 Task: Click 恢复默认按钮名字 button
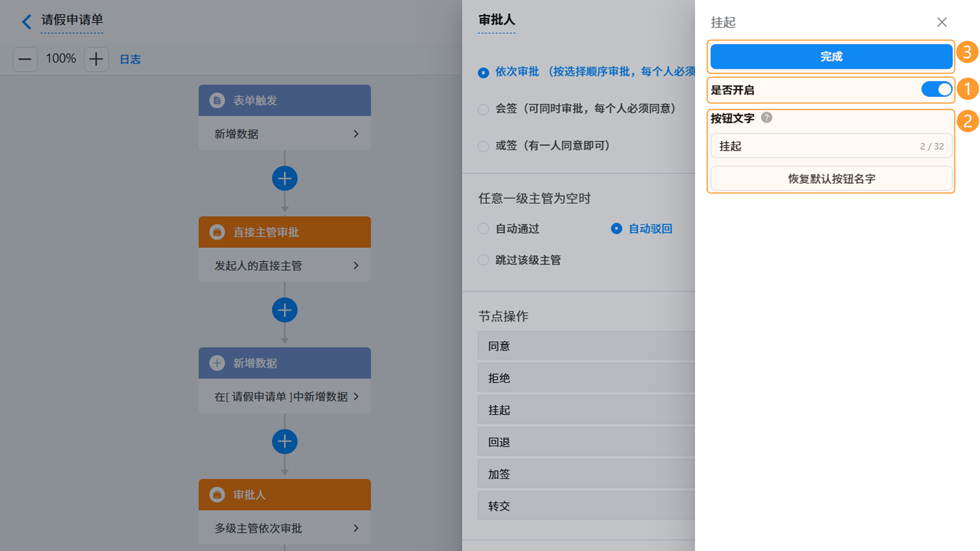coord(831,178)
